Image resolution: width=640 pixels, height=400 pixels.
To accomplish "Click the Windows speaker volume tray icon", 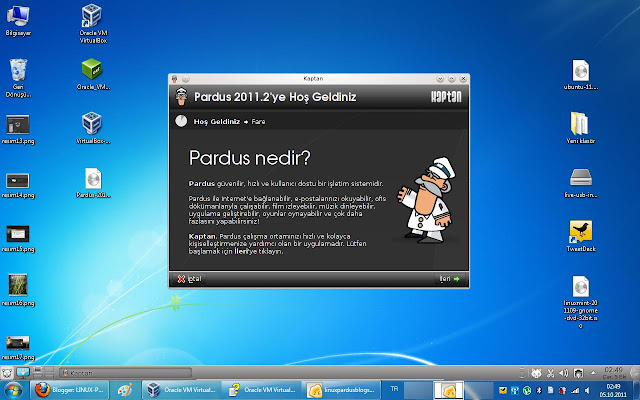I will 587,390.
